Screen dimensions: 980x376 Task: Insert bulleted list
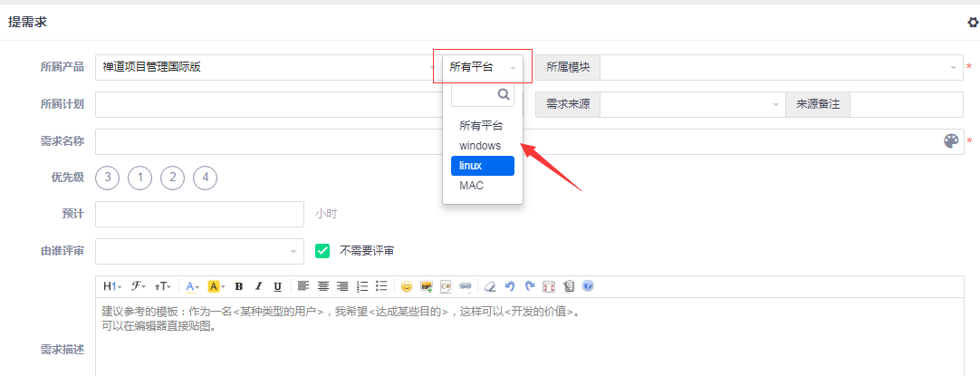pos(382,286)
